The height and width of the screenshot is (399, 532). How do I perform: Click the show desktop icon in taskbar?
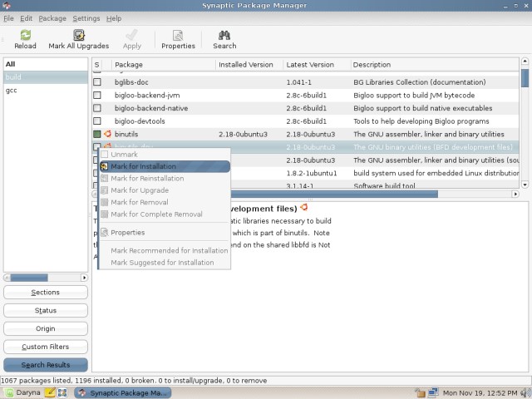tap(62, 392)
